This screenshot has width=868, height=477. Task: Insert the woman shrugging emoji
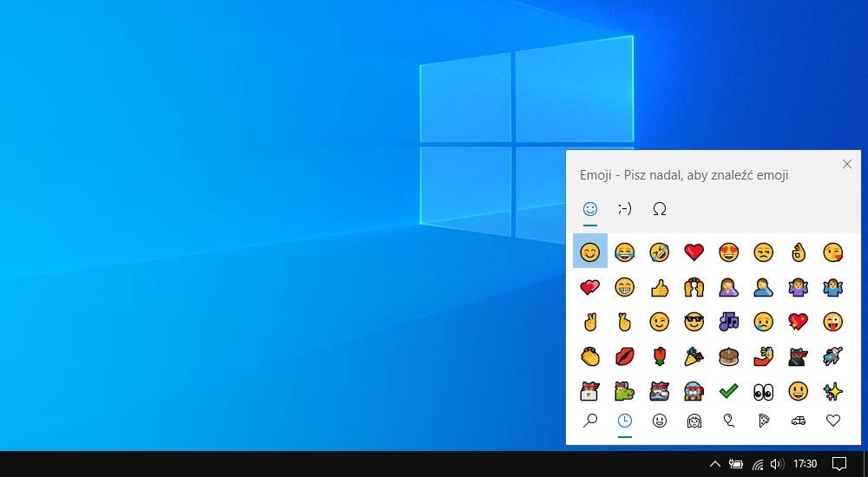point(799,287)
